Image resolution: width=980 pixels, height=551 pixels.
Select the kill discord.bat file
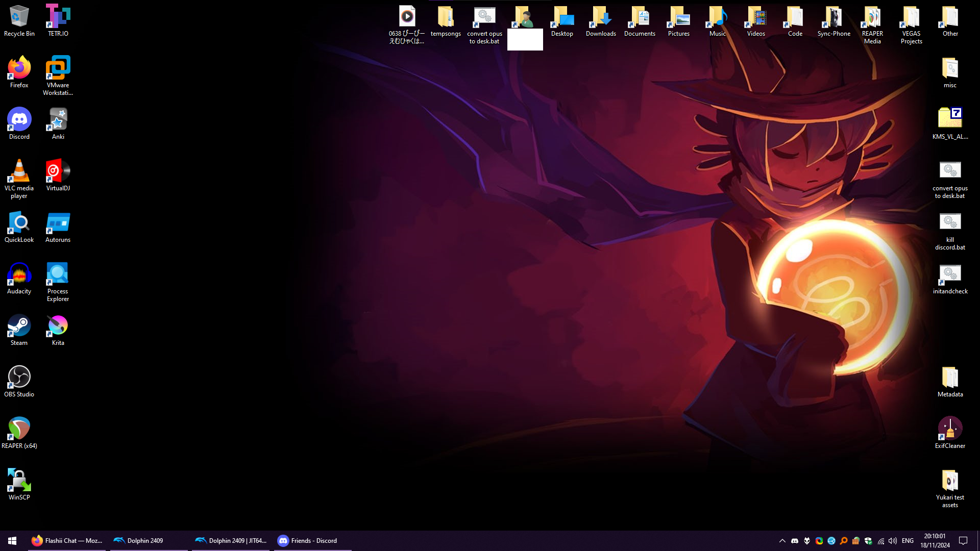click(x=950, y=231)
